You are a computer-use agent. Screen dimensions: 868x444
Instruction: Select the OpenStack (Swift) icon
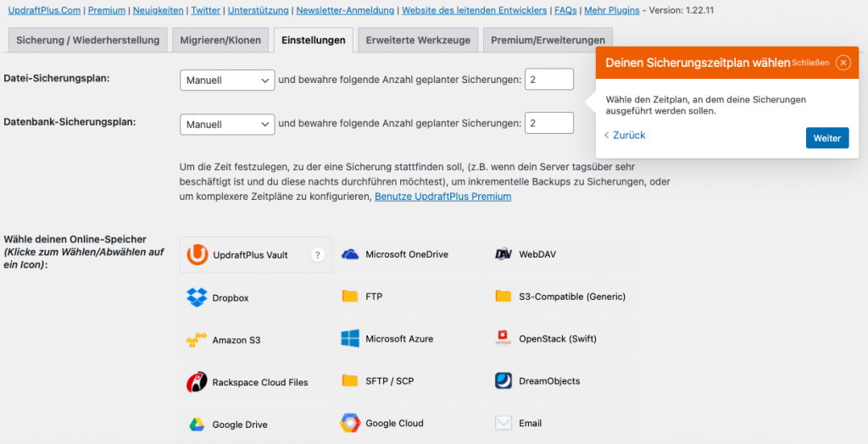click(504, 339)
